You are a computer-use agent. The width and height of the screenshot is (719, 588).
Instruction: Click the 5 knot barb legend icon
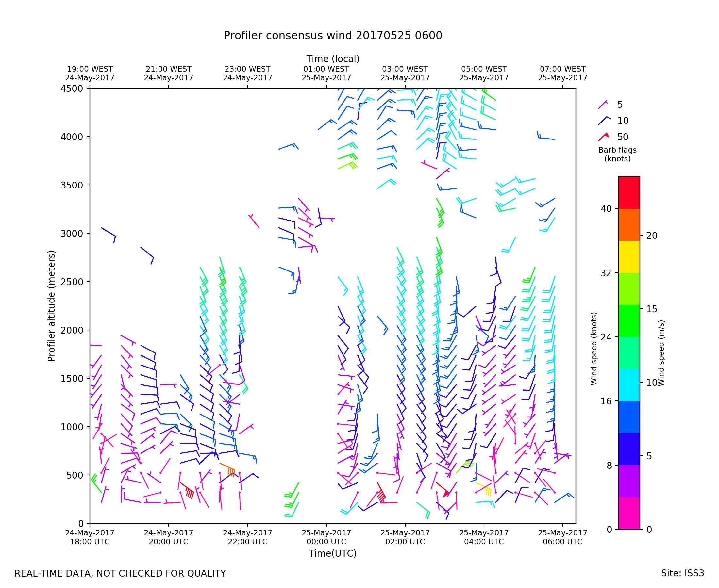603,104
